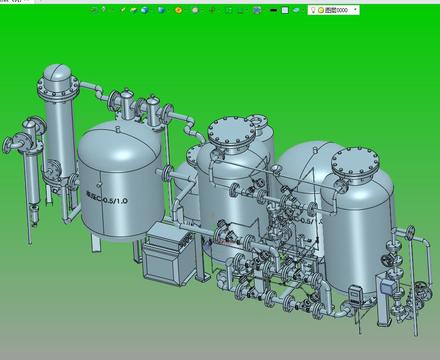Click the pale yellow sphere icon

(x=196, y=10)
